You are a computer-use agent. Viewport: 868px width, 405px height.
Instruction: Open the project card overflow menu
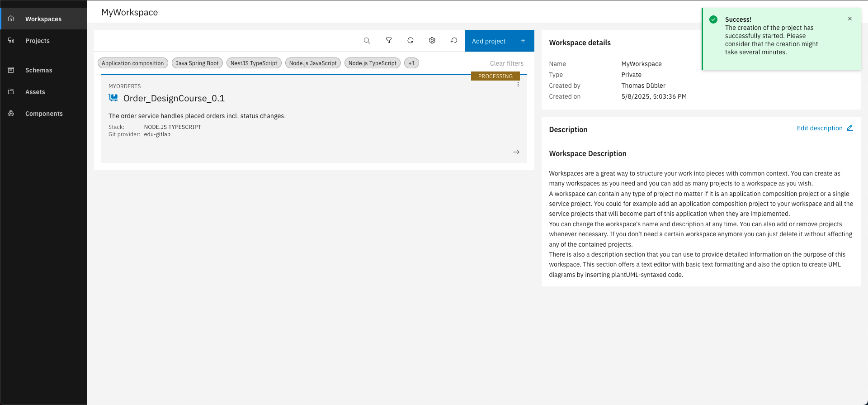[518, 85]
